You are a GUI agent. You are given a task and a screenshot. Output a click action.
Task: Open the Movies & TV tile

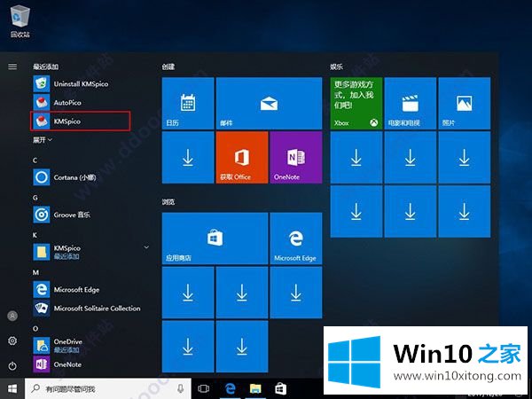coord(411,103)
